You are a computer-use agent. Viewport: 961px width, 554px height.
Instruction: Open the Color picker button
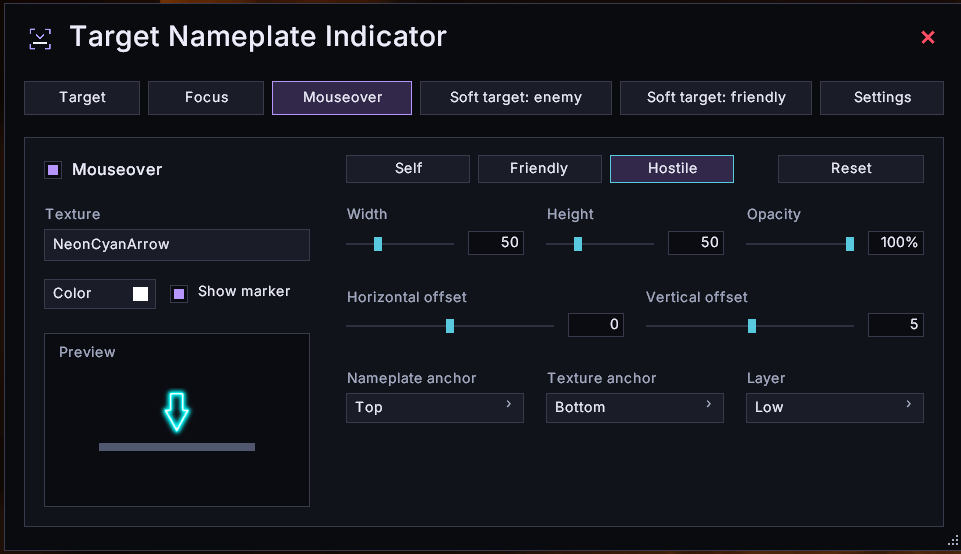pos(100,294)
